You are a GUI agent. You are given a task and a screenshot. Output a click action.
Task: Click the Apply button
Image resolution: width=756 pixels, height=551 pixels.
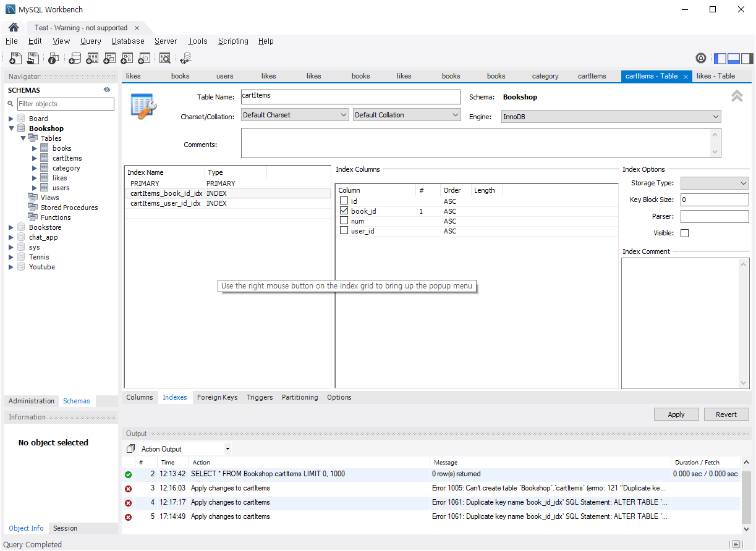point(676,414)
